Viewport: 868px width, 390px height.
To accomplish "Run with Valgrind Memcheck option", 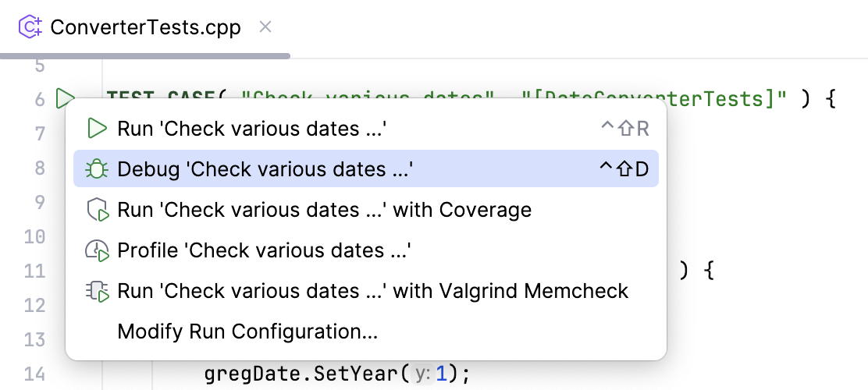I will click(x=372, y=291).
